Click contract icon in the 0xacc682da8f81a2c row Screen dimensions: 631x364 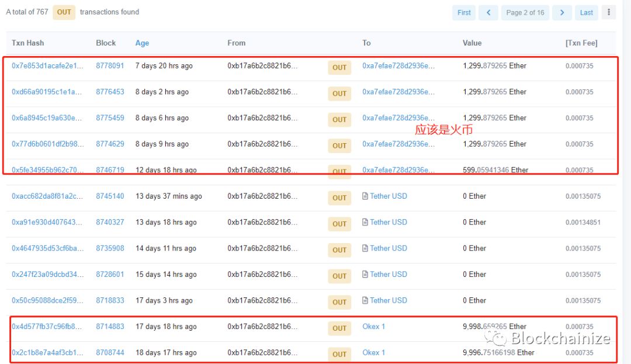point(365,196)
